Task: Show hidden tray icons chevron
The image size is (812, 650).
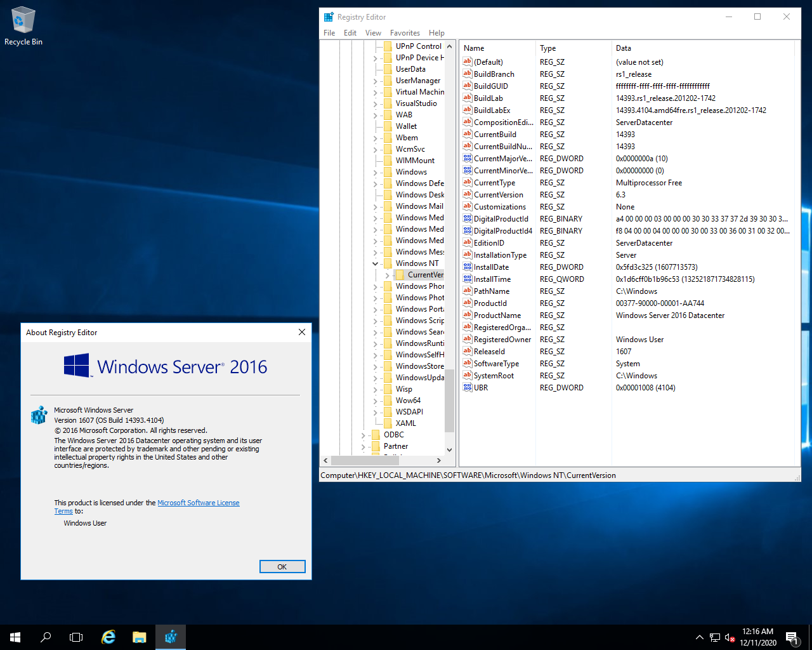Action: tap(699, 637)
